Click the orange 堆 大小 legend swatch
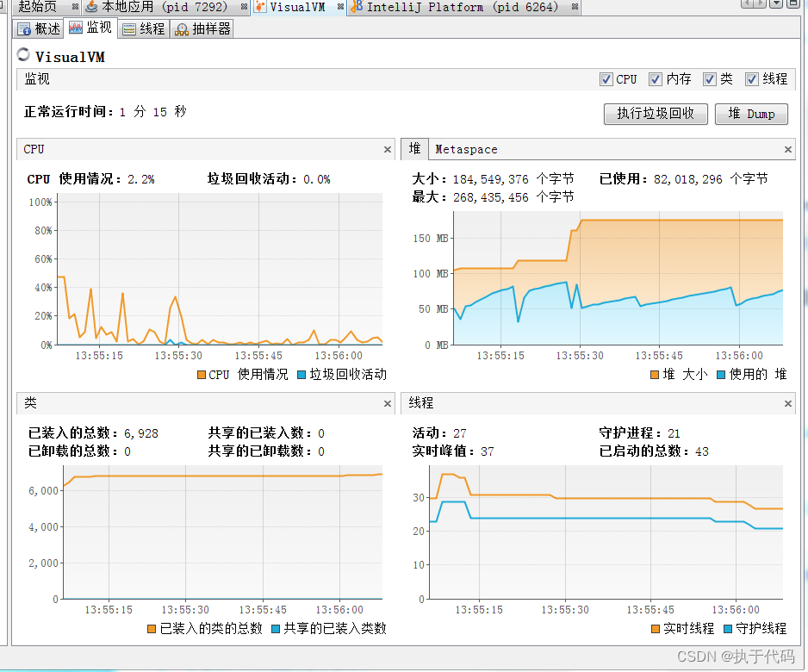This screenshot has height=672, width=808. point(655,375)
